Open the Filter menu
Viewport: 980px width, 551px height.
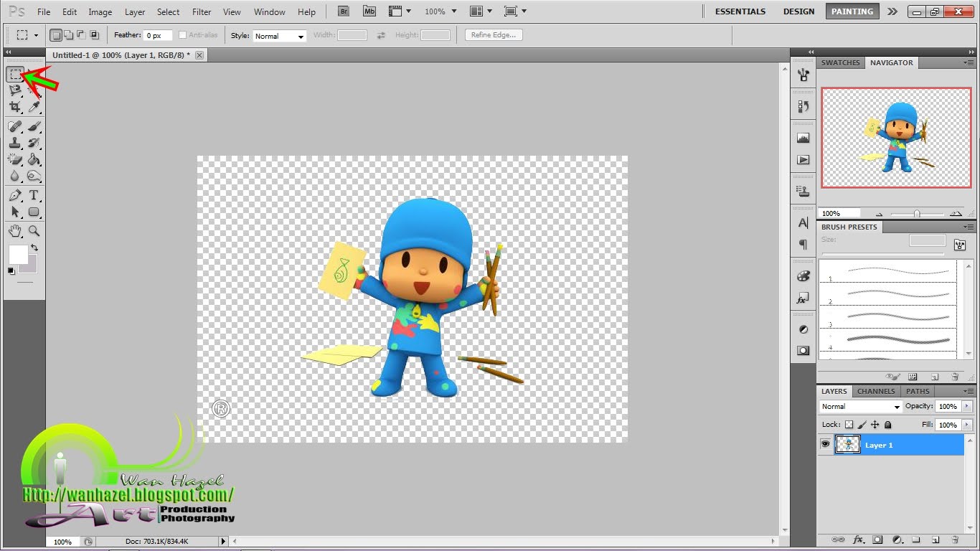click(202, 12)
